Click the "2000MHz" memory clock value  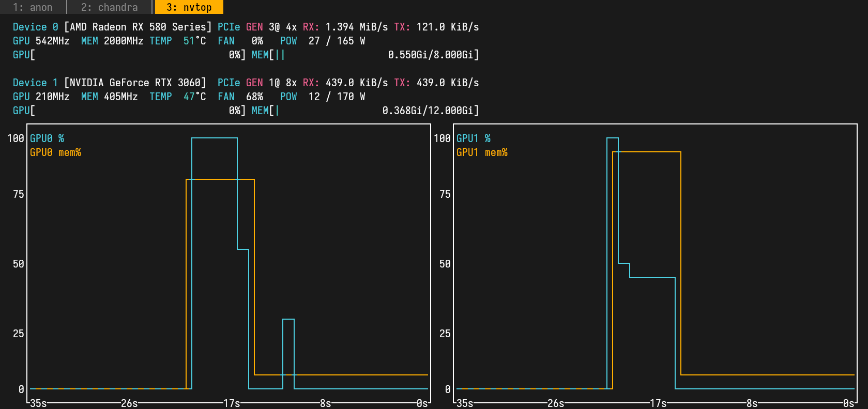coord(124,41)
